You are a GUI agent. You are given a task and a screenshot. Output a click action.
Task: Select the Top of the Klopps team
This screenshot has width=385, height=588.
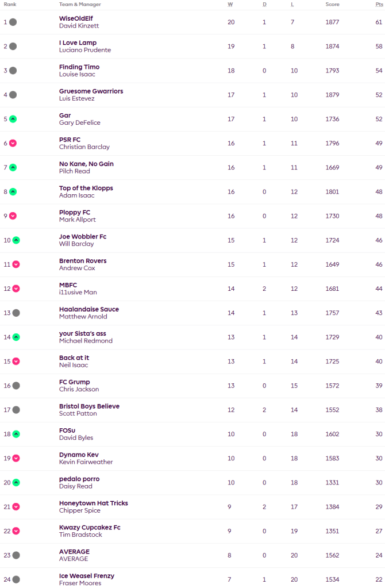(x=86, y=188)
